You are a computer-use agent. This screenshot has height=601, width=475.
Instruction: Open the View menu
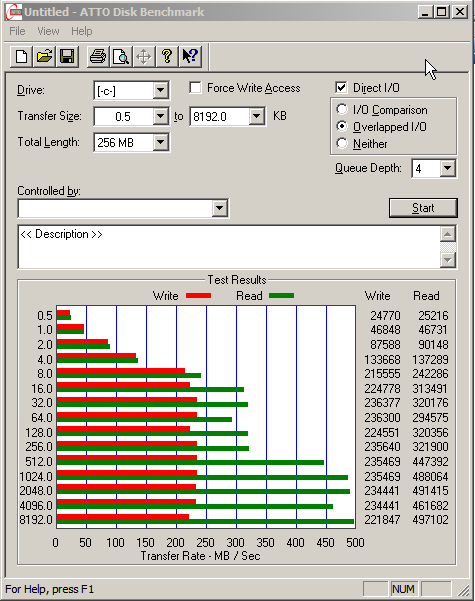pyautogui.click(x=48, y=31)
